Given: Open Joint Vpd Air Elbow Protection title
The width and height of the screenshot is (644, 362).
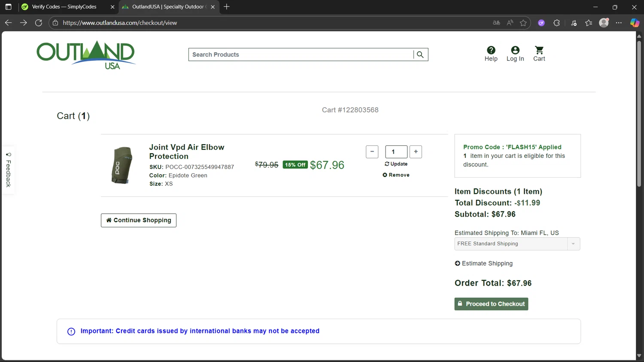Looking at the screenshot, I should tap(187, 152).
